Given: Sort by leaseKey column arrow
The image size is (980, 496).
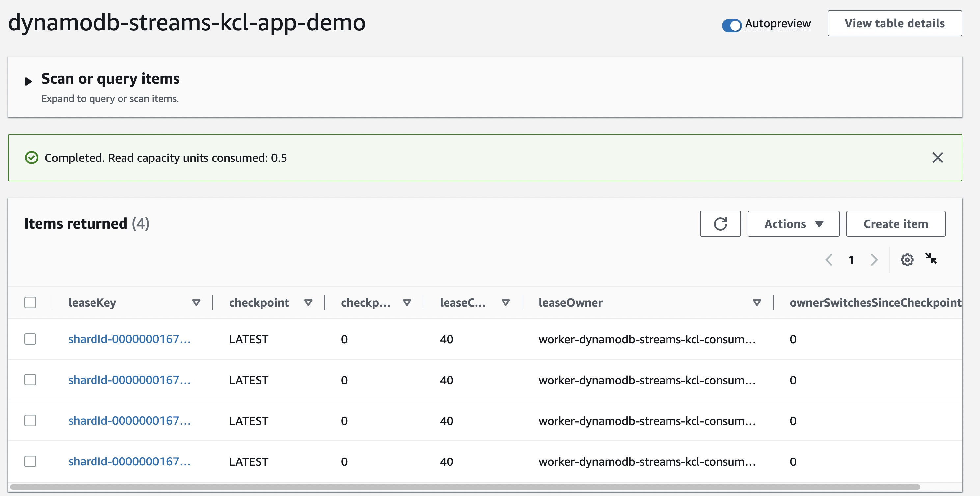Looking at the screenshot, I should coord(196,303).
